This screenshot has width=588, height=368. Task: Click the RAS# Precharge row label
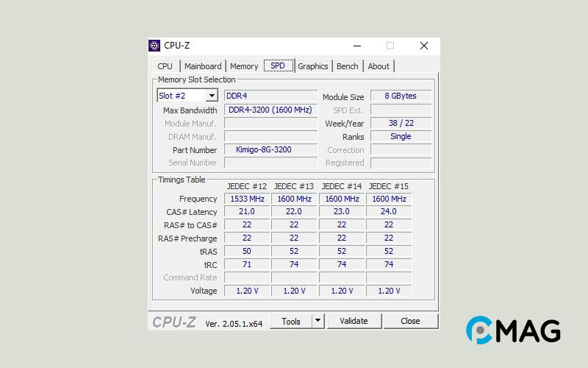pyautogui.click(x=187, y=238)
